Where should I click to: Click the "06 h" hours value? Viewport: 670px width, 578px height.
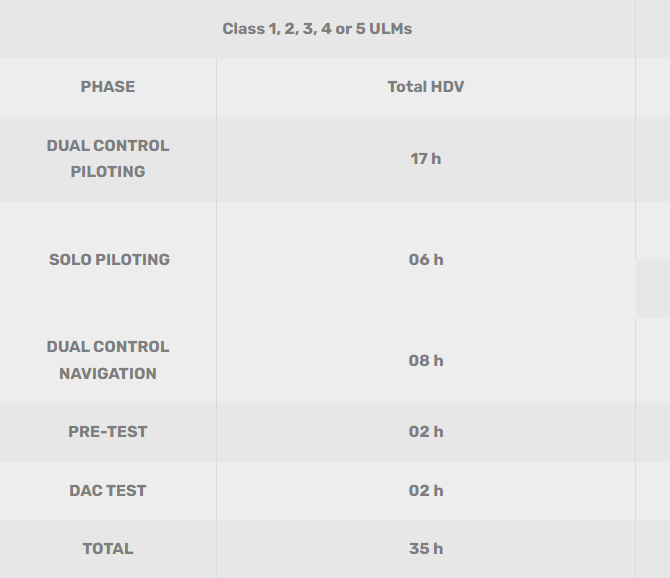coord(425,260)
